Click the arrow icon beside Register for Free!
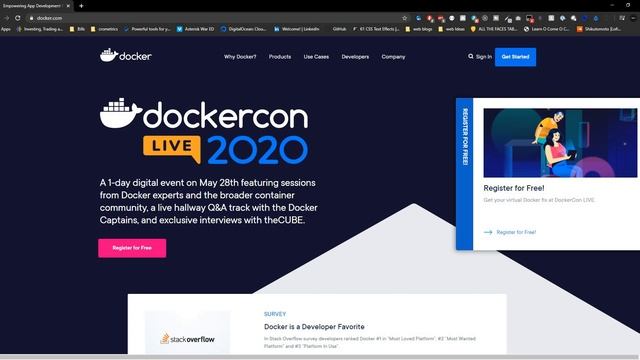The height and width of the screenshot is (360, 640). tap(488, 232)
